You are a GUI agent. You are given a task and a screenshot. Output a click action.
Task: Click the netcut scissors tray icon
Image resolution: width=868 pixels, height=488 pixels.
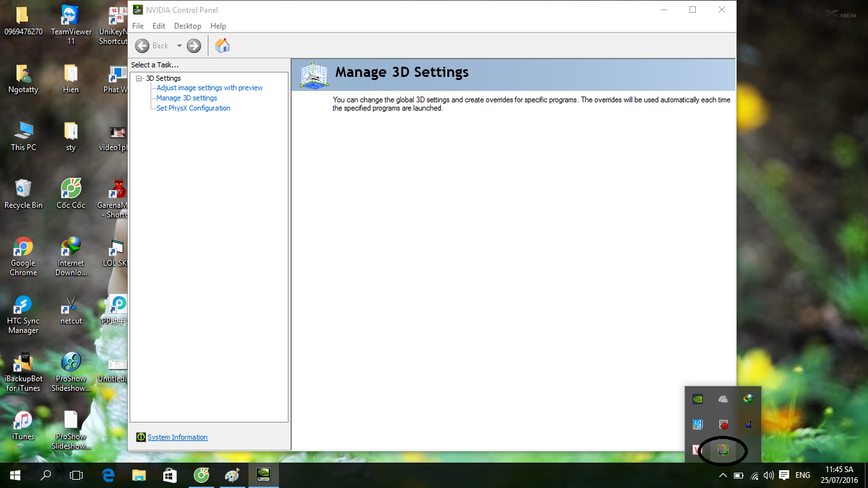tap(749, 424)
